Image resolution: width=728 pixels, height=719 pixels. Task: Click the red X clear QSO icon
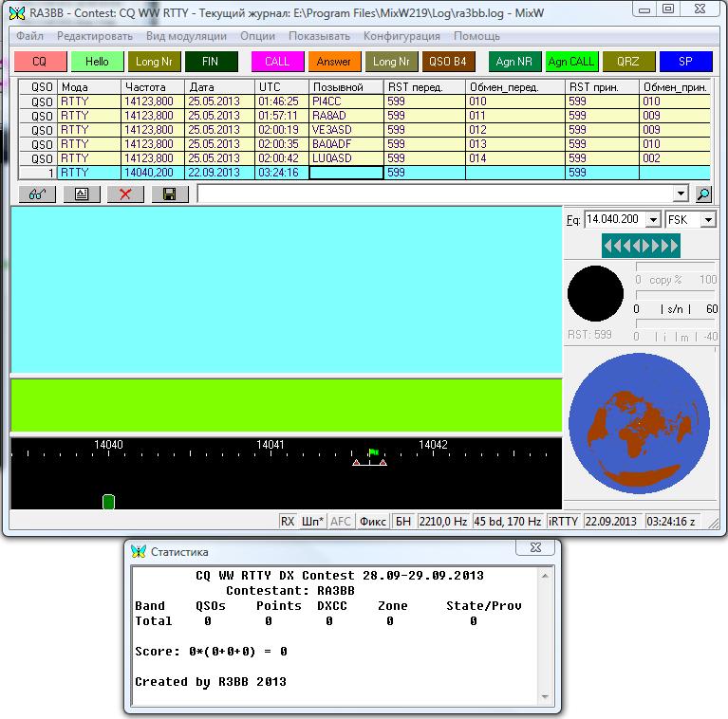click(125, 194)
